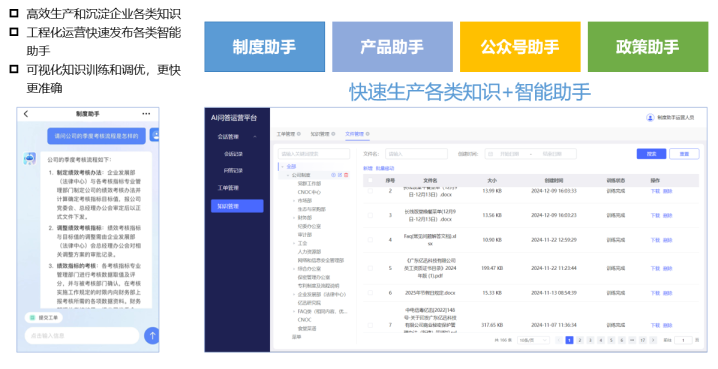
Task: Click the blue 搜索 button
Action: click(651, 154)
